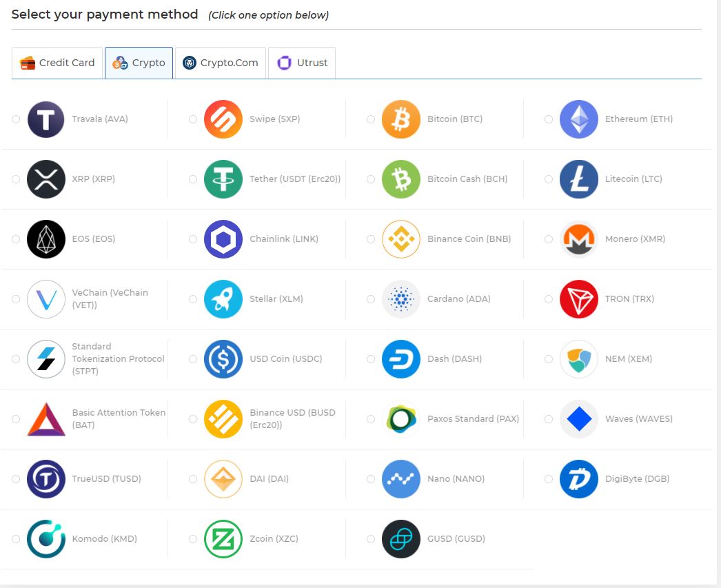The image size is (721, 588).
Task: Pick the Stellar (XLM) radio button
Action: [193, 299]
